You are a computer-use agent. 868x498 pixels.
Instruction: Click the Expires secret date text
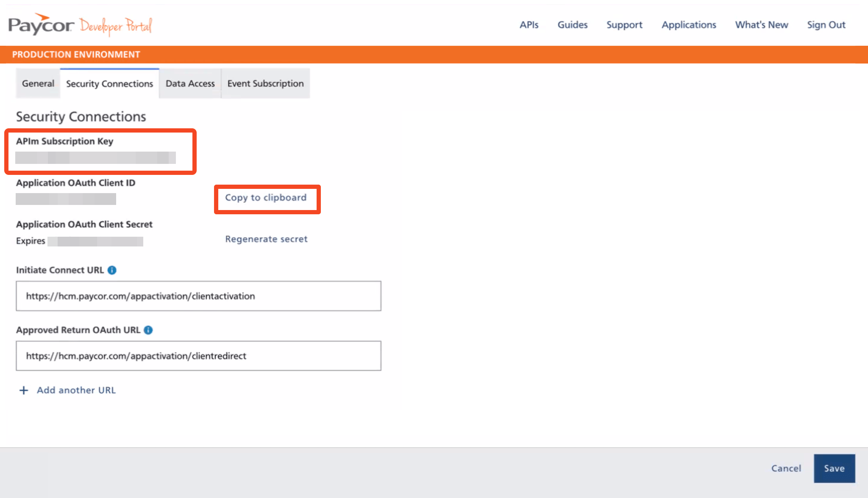pos(79,241)
